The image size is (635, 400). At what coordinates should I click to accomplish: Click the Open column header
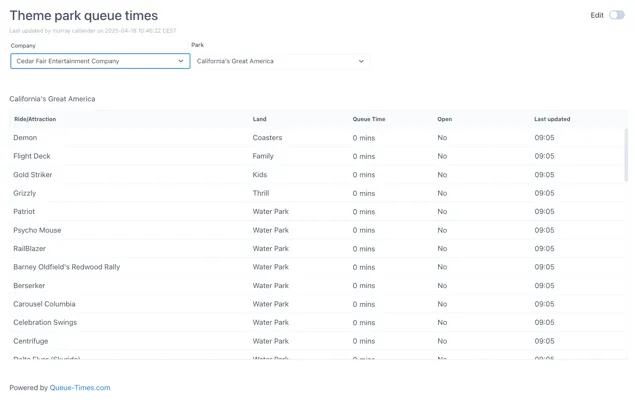click(x=444, y=119)
